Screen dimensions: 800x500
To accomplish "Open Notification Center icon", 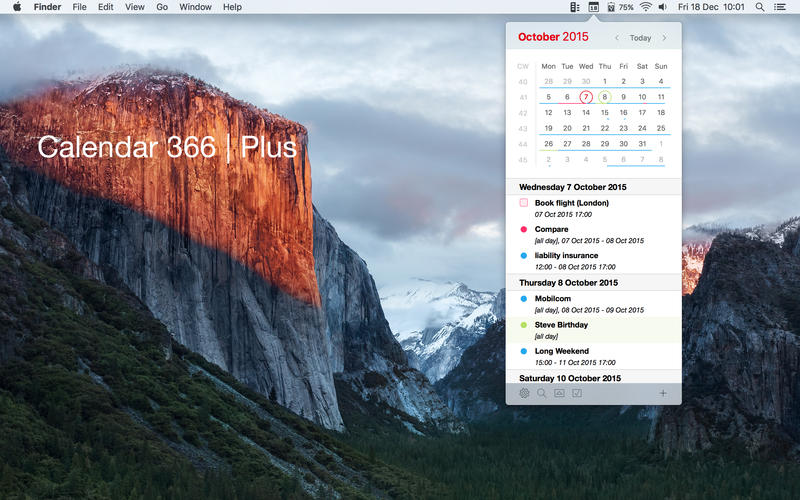I will (x=780, y=7).
